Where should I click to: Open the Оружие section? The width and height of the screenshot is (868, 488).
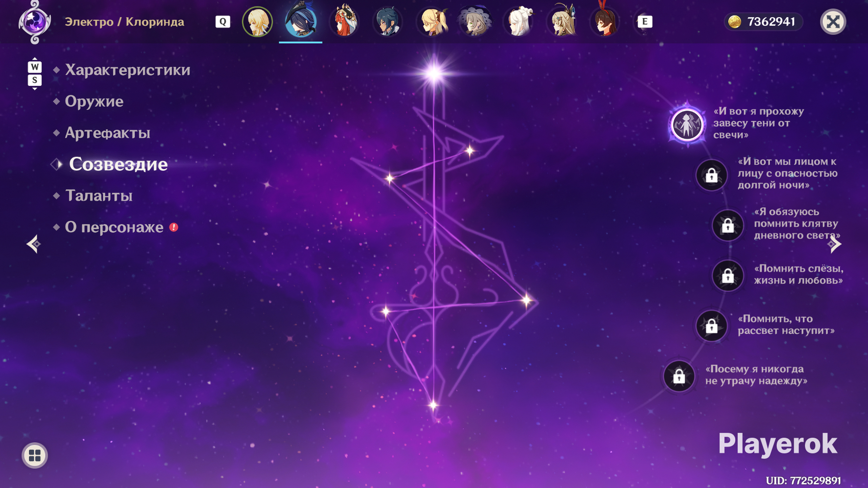click(x=94, y=102)
